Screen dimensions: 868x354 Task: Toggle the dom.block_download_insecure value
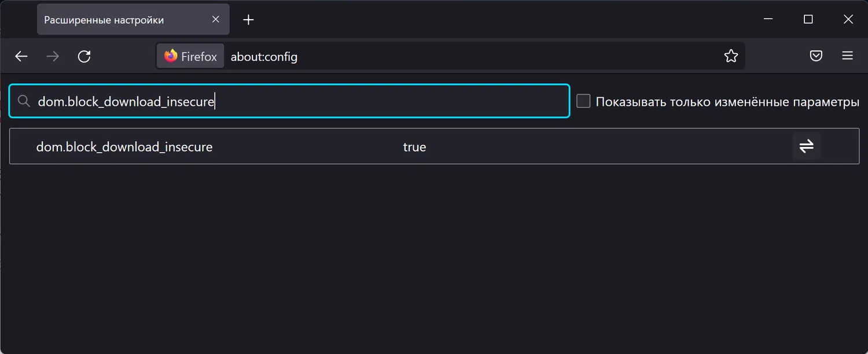[806, 146]
